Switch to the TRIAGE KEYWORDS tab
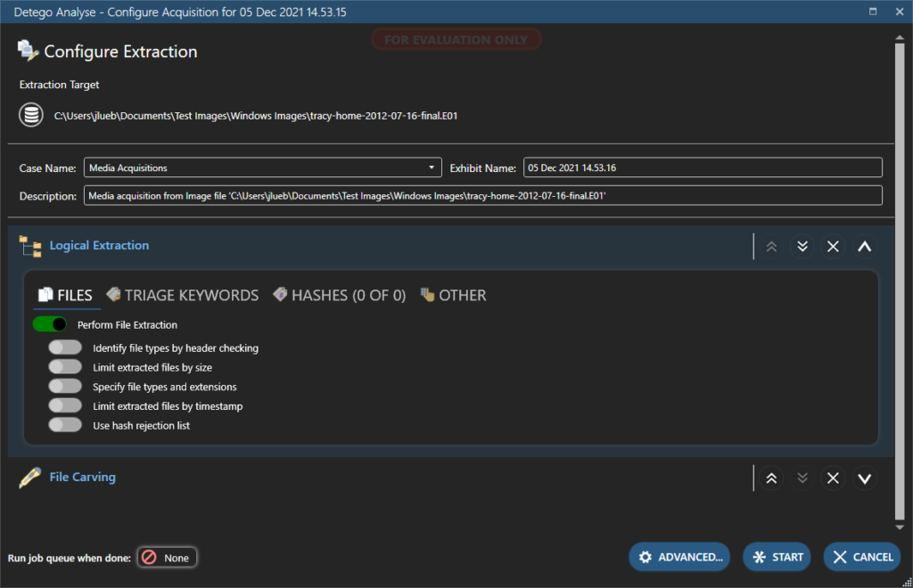913x588 pixels. pos(182,295)
